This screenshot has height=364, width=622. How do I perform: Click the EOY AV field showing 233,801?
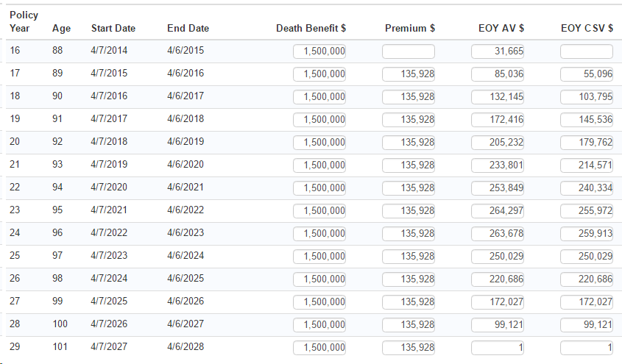point(498,165)
